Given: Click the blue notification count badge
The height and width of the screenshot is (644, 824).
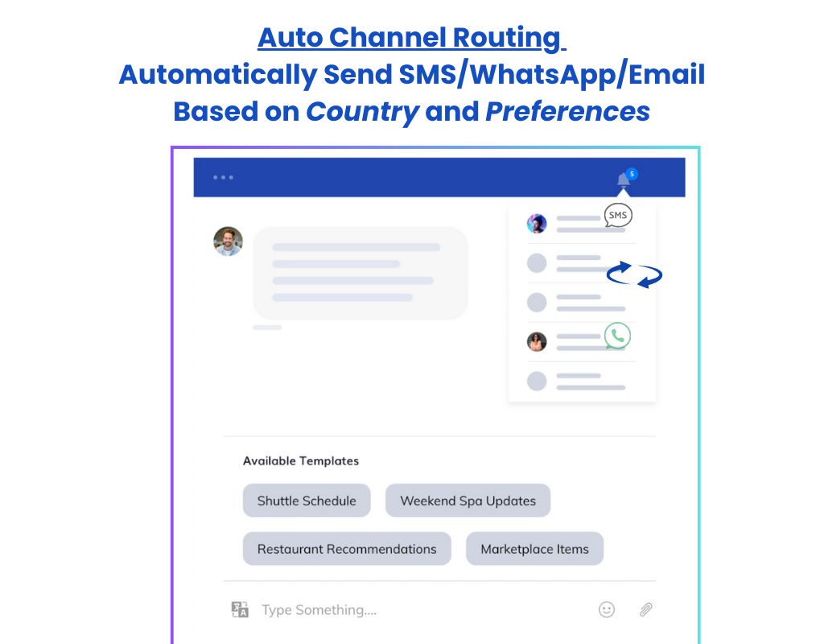Looking at the screenshot, I should 632,173.
